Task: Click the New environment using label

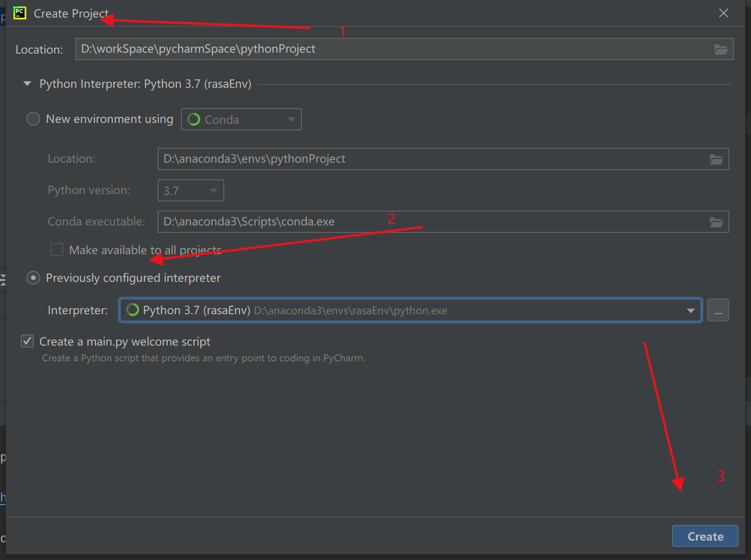Action: pos(110,119)
